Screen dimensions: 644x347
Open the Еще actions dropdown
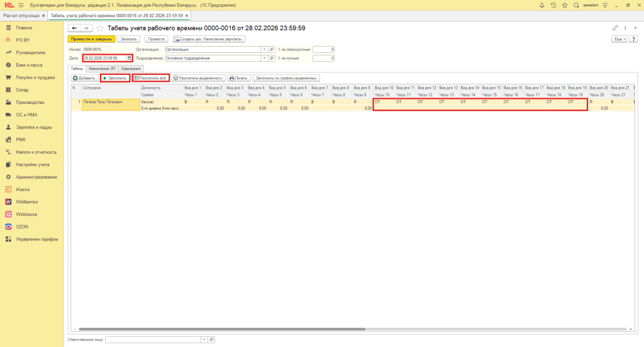pyautogui.click(x=618, y=39)
